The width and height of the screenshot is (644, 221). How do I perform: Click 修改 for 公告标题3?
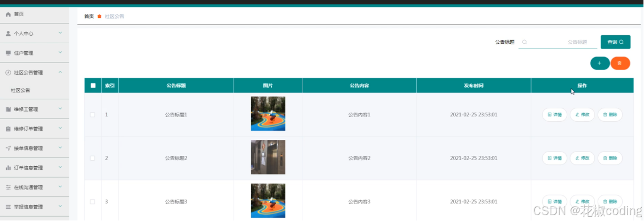pyautogui.click(x=582, y=201)
